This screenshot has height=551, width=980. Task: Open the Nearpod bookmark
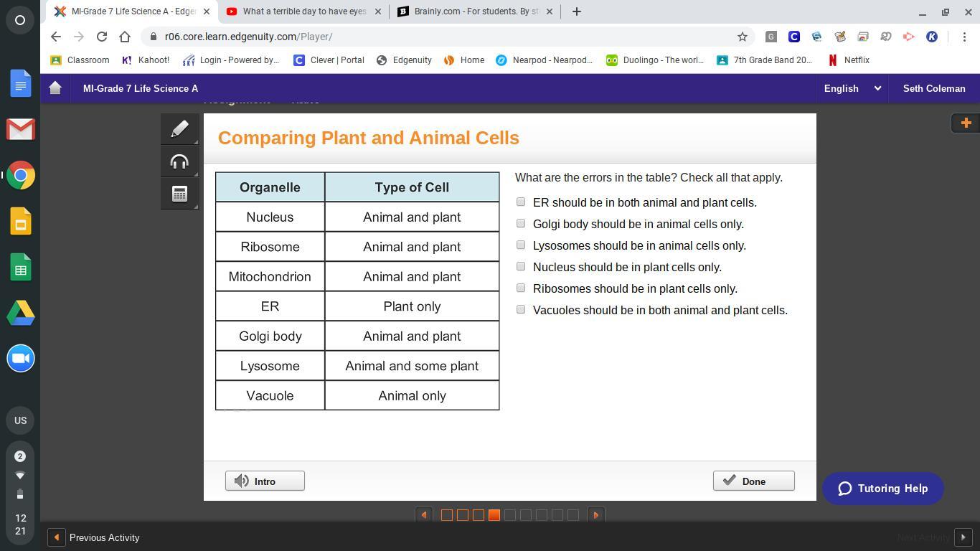pyautogui.click(x=544, y=60)
